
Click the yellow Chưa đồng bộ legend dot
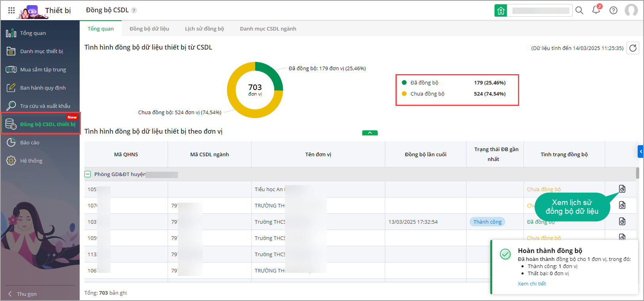(x=404, y=94)
